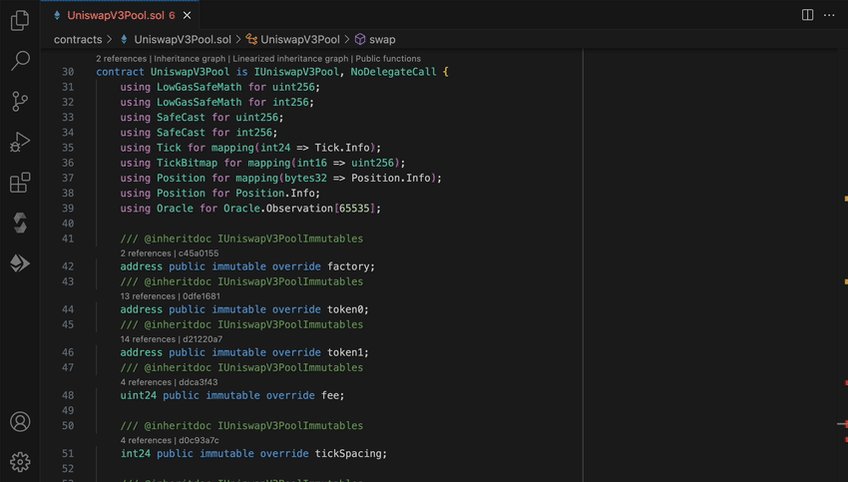
Task: Open the Source Control view
Action: (20, 101)
